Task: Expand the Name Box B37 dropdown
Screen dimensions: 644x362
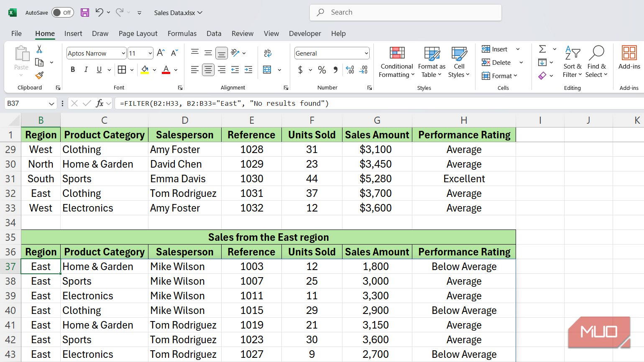Action: [x=51, y=103]
